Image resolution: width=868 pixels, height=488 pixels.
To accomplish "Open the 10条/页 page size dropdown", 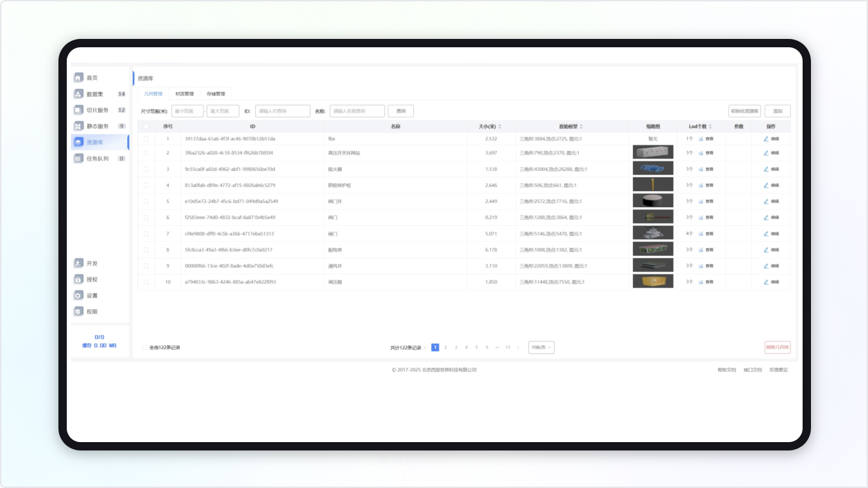I will point(541,347).
